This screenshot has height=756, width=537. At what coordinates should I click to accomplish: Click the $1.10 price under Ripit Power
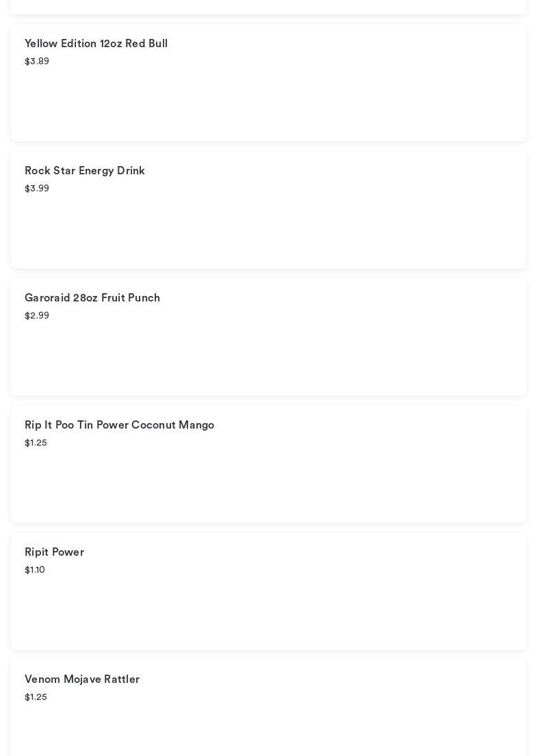pyautogui.click(x=35, y=570)
